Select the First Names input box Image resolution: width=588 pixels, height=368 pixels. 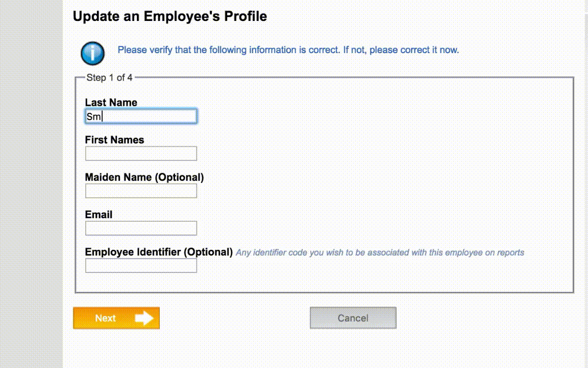[x=141, y=153]
